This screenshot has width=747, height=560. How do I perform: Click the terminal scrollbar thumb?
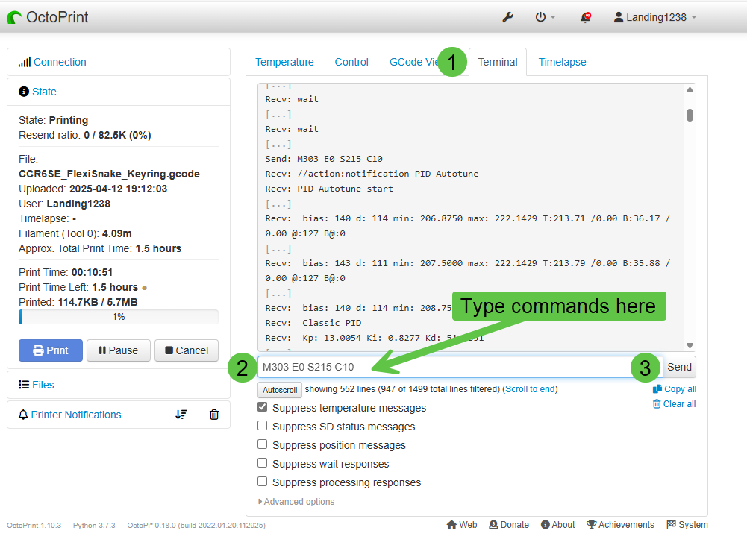[690, 116]
